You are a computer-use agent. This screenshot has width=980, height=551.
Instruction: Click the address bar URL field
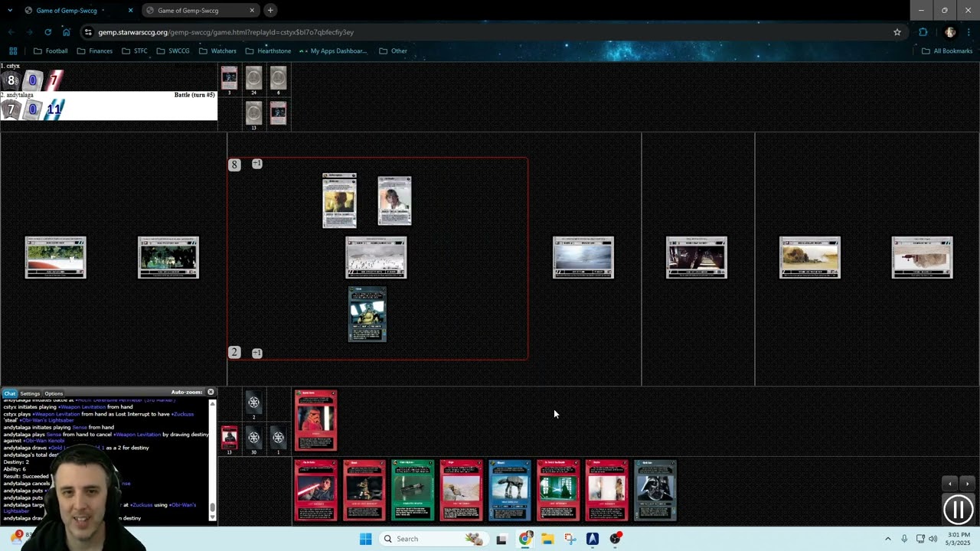pos(490,32)
